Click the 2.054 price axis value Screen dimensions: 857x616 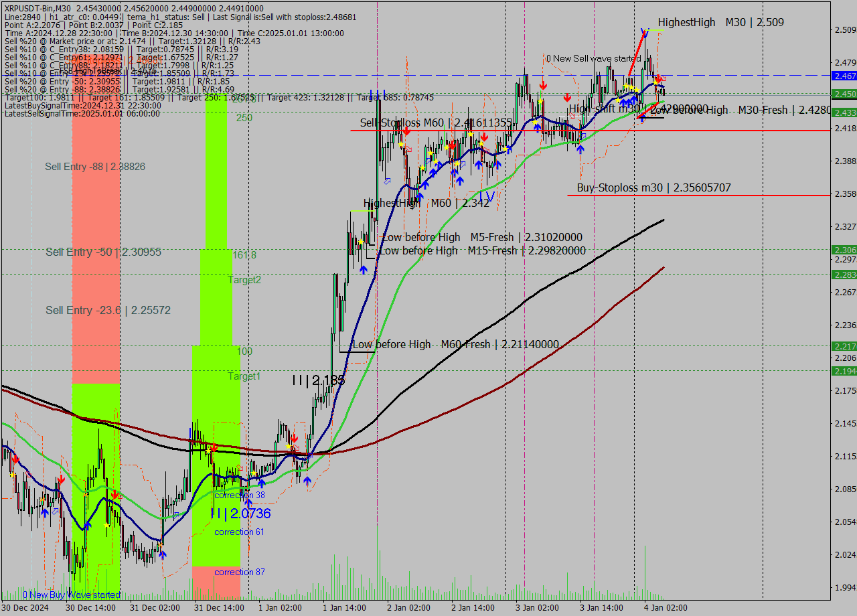pos(845,522)
